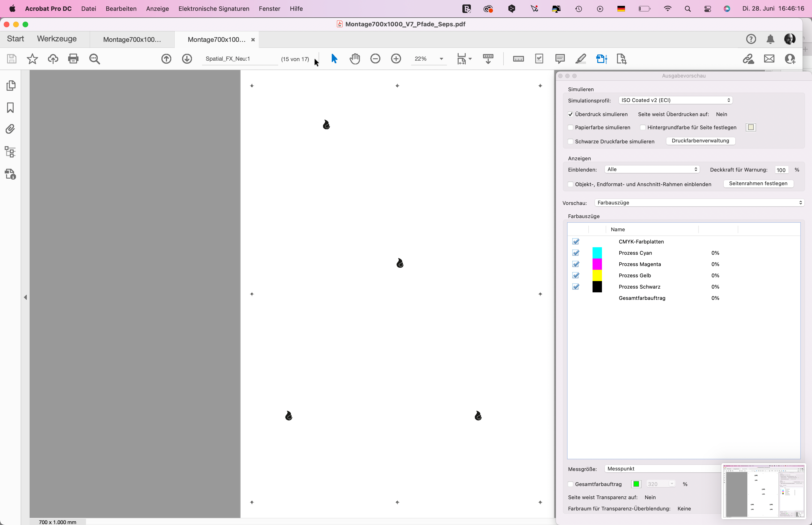Image resolution: width=812 pixels, height=525 pixels.
Task: Click the print icon in toolbar
Action: 73,59
